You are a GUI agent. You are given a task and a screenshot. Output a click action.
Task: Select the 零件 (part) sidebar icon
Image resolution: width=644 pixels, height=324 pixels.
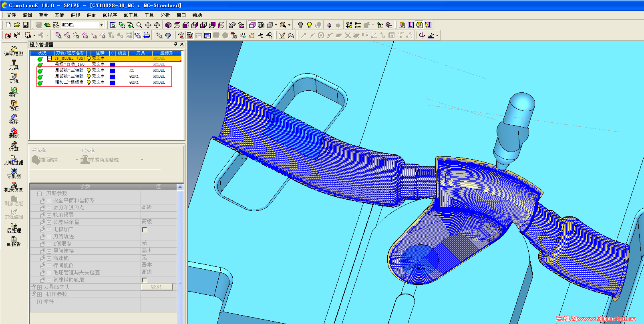click(14, 92)
